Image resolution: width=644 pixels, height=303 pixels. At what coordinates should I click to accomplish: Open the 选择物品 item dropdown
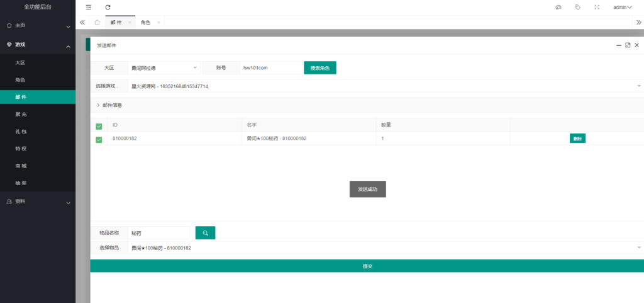(384, 248)
